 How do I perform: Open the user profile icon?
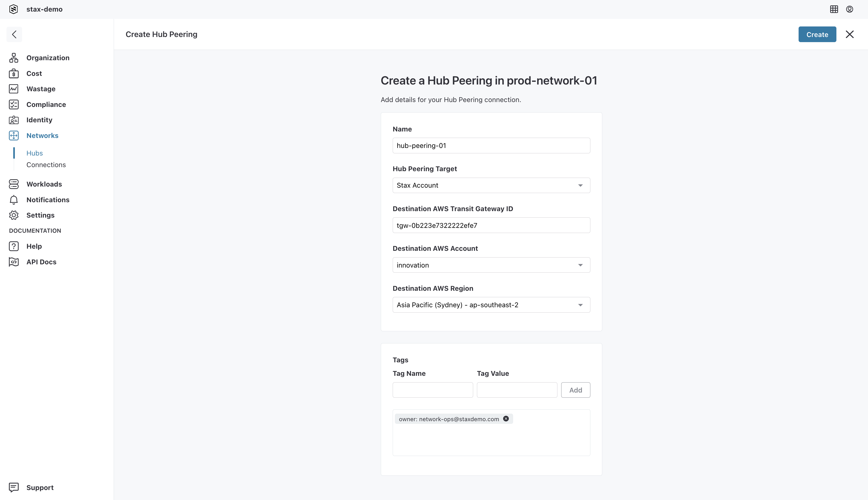pos(849,9)
